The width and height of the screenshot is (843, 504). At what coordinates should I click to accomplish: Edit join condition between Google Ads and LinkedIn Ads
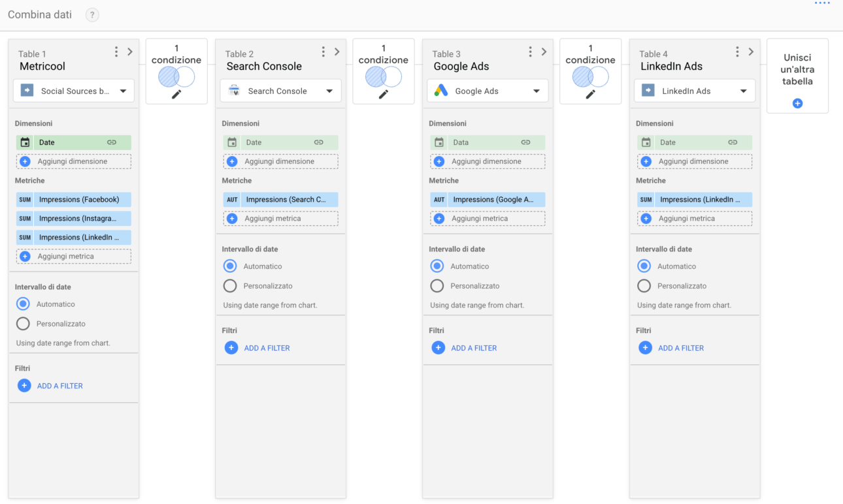tap(591, 94)
